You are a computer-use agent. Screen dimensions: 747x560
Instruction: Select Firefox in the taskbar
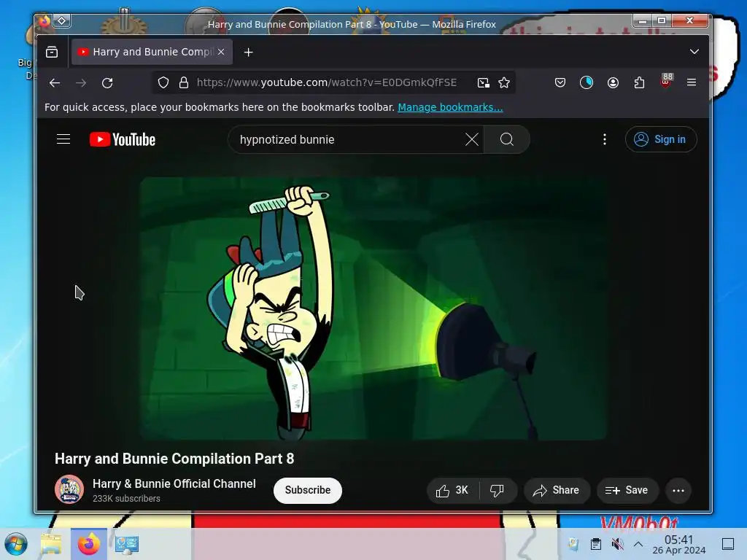tap(89, 544)
